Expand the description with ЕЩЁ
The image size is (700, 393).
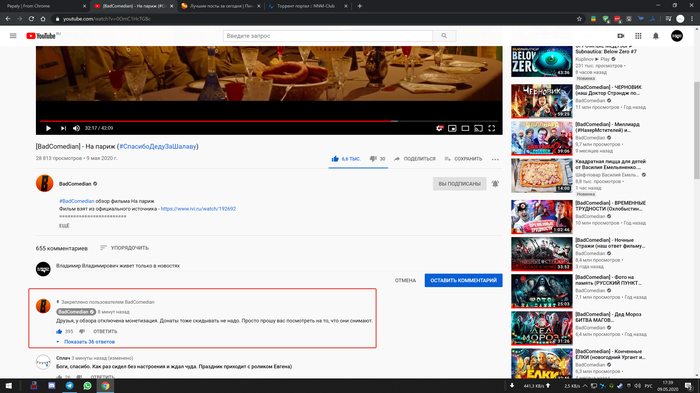[x=64, y=226]
